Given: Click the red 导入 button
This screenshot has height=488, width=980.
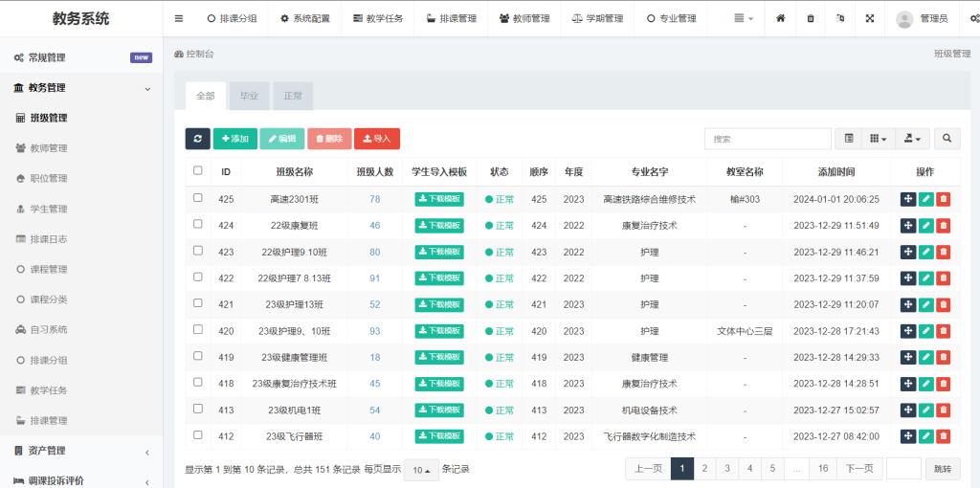Looking at the screenshot, I should (377, 139).
